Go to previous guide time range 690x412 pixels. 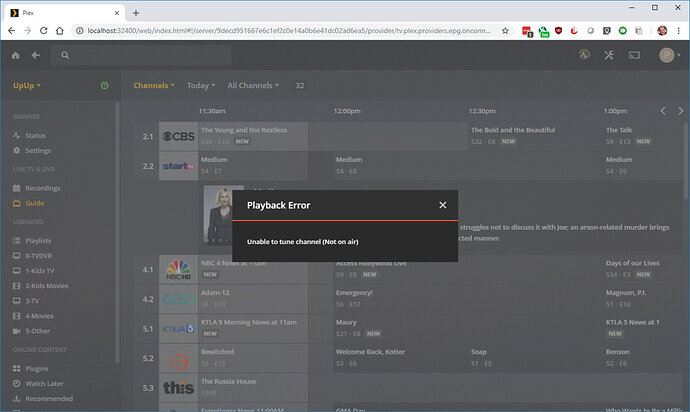tap(663, 111)
